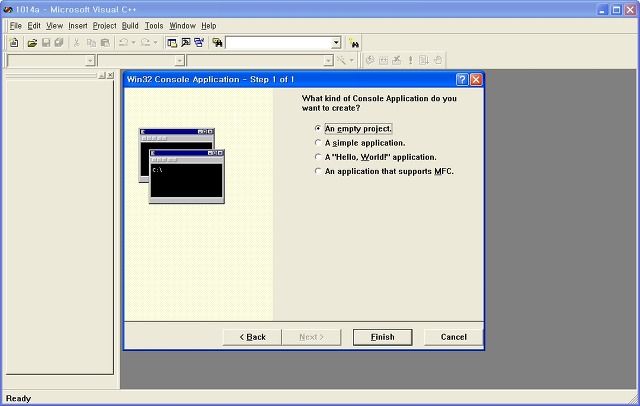Open the Project menu
Viewport: 640px width, 406px height.
[104, 26]
